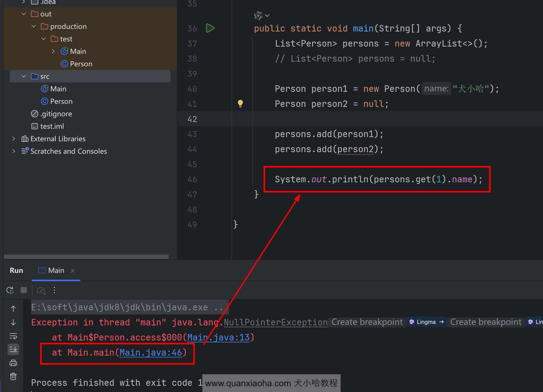
Task: Print the console output
Action: click(x=13, y=363)
